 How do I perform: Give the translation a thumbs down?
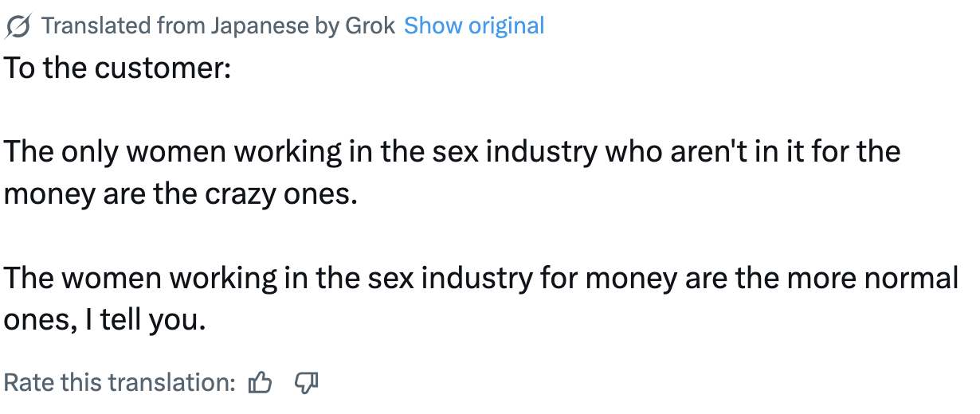coord(307,383)
